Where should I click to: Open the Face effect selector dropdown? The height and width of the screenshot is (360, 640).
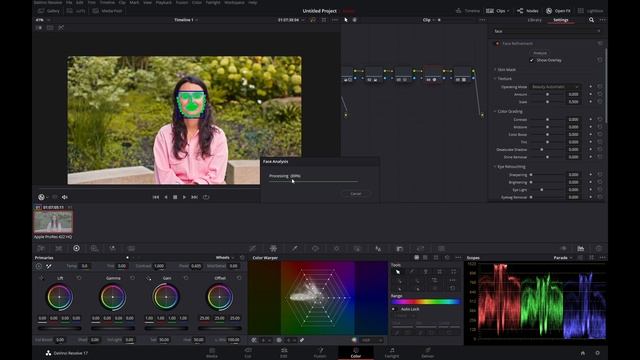tap(547, 31)
